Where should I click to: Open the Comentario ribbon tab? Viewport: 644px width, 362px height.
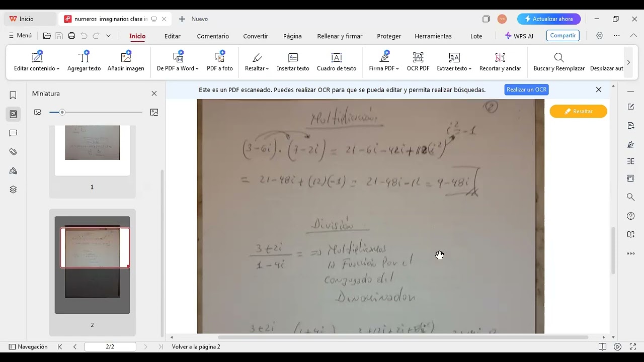pos(213,36)
